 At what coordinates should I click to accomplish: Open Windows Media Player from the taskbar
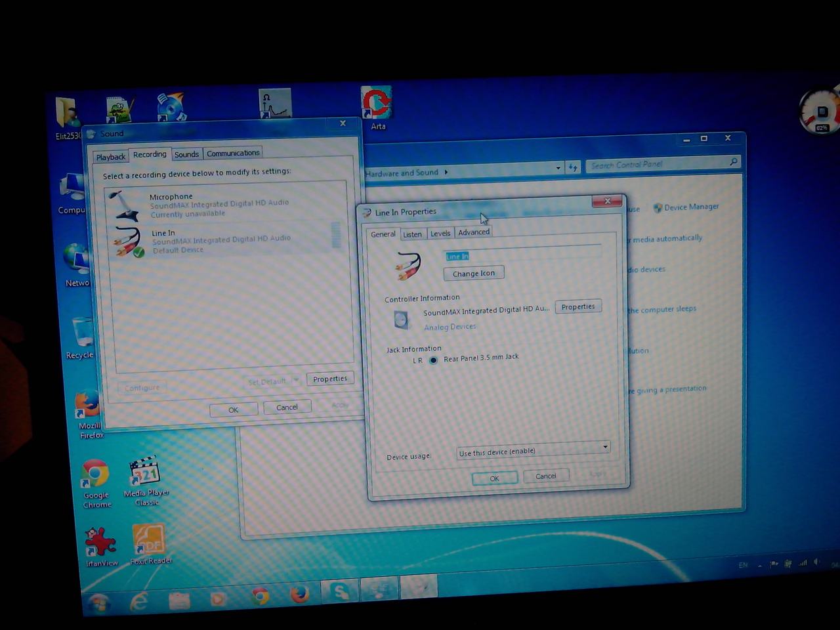click(x=218, y=598)
